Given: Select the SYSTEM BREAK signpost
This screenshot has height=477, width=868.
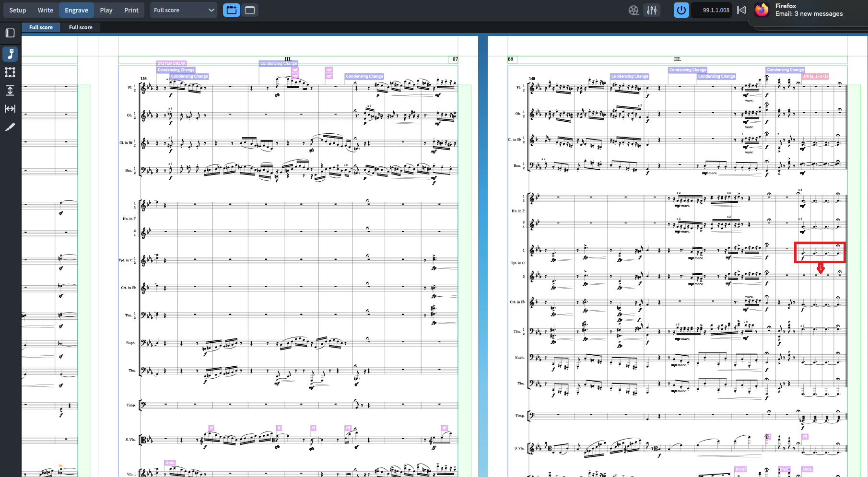Looking at the screenshot, I should (x=172, y=63).
